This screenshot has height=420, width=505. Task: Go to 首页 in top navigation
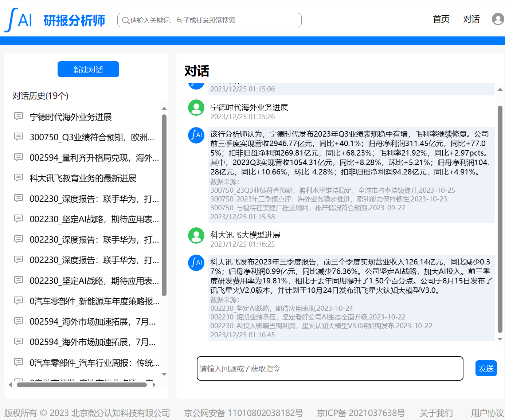(441, 19)
